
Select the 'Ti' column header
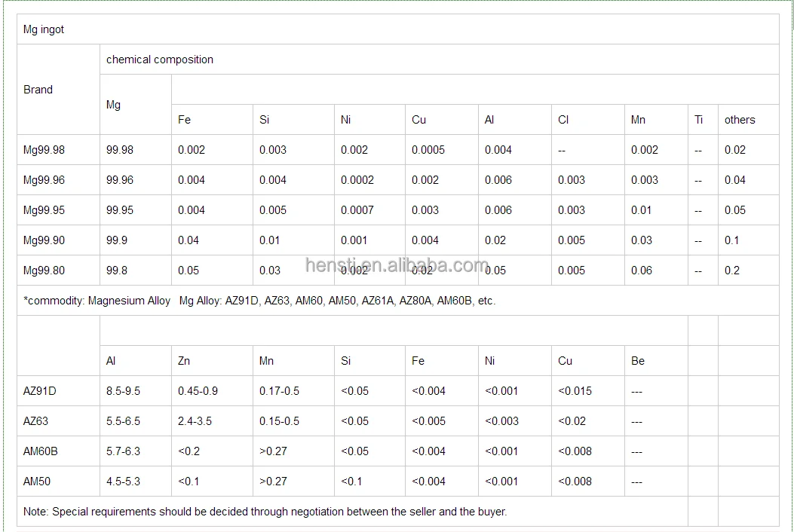pos(698,120)
